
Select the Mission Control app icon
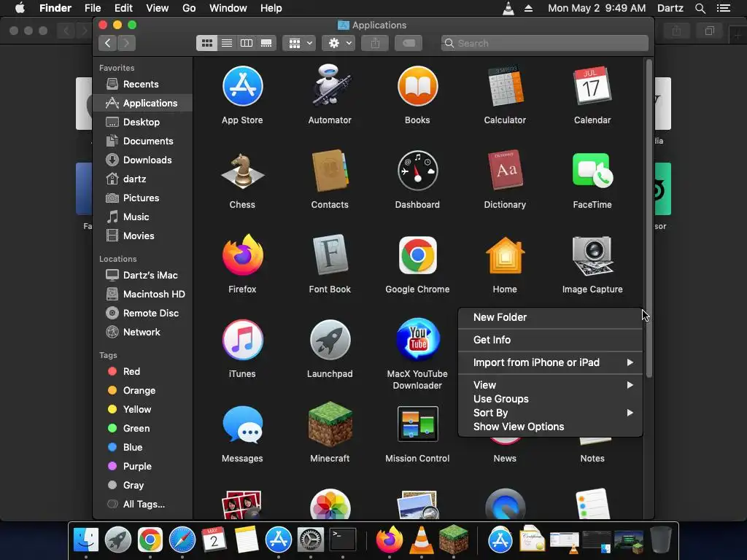click(417, 424)
